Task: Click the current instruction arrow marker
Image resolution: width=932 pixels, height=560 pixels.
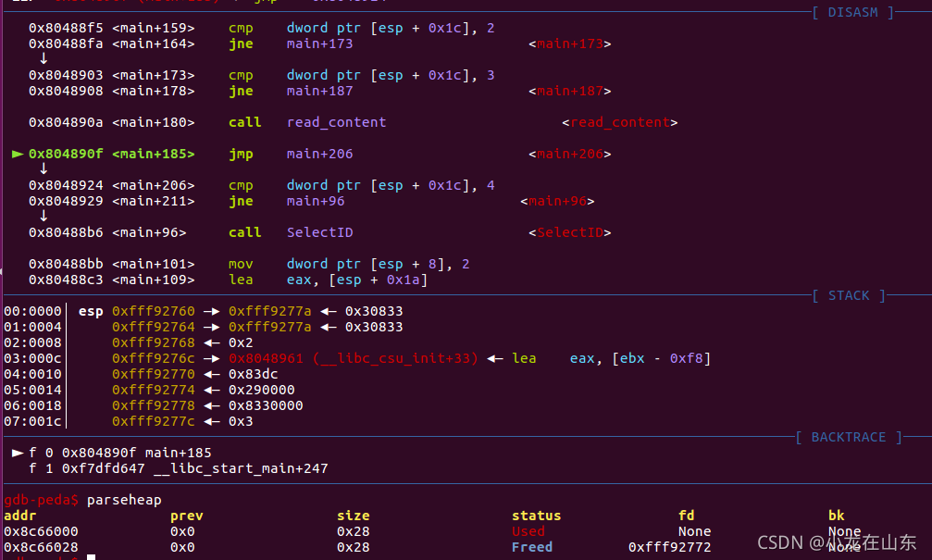Action: [x=18, y=154]
